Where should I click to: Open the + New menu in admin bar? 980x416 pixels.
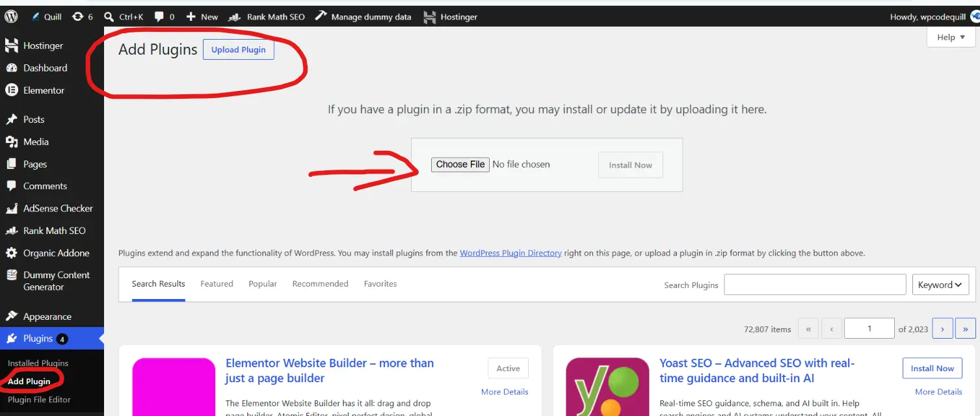click(x=202, y=17)
